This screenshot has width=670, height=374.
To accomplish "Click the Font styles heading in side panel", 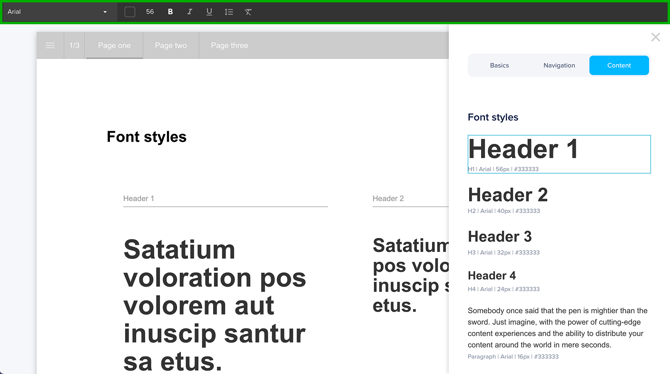I will [x=493, y=117].
